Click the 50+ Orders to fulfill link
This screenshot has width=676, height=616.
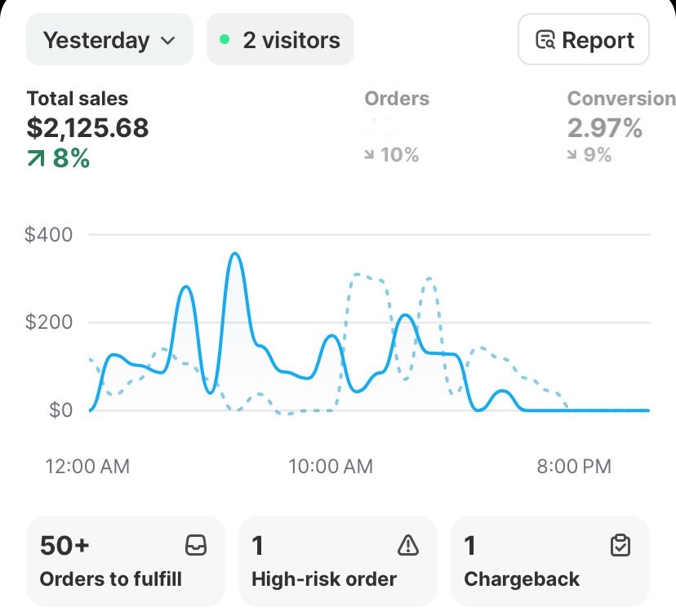point(124,561)
